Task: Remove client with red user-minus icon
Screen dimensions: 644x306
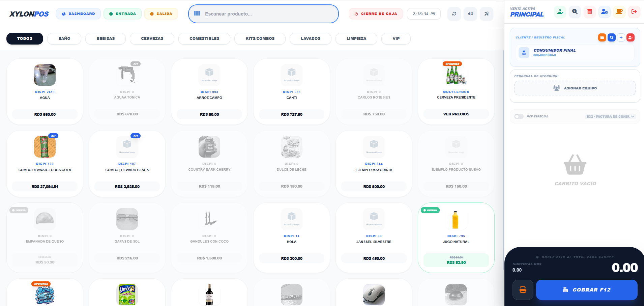Action: point(631,37)
